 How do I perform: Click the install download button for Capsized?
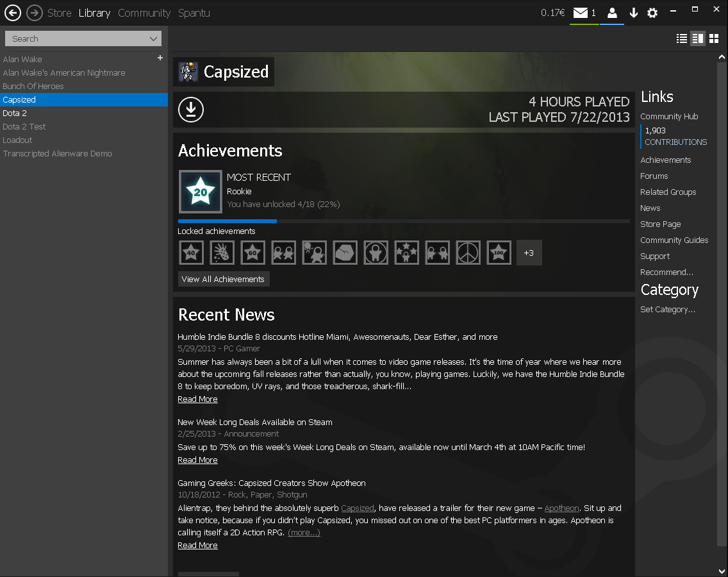191,110
